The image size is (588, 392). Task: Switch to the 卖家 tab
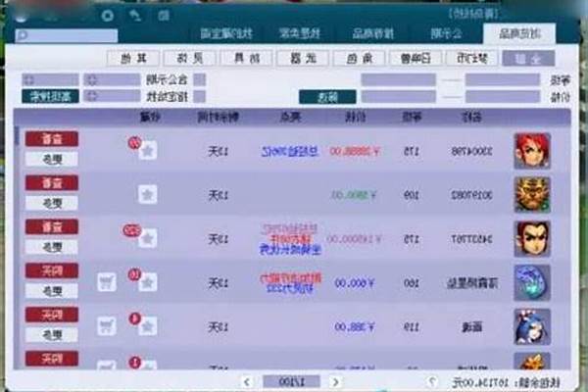(300, 33)
